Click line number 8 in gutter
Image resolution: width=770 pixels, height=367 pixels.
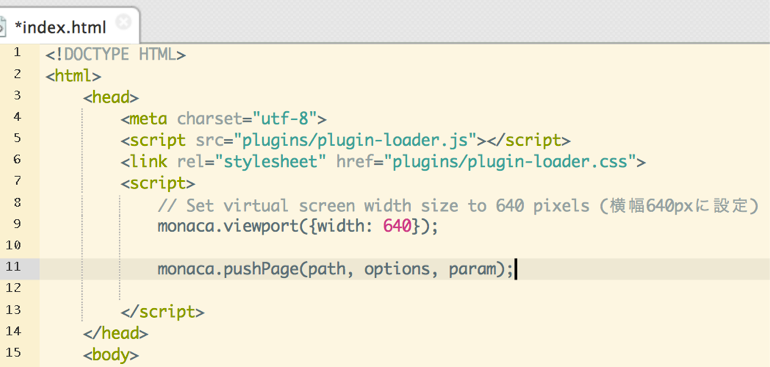point(17,202)
